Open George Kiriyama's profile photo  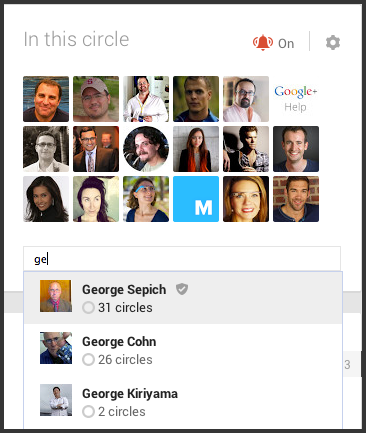coord(56,400)
